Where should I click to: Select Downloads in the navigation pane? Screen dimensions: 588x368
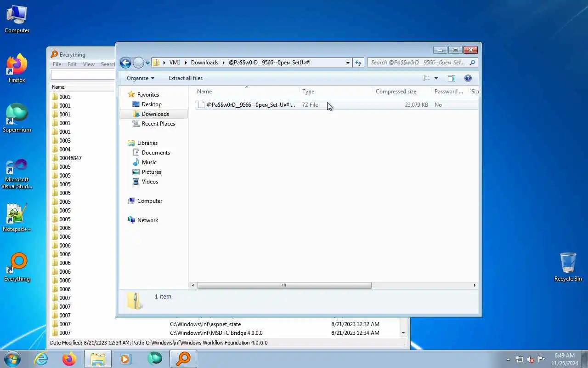[155, 114]
